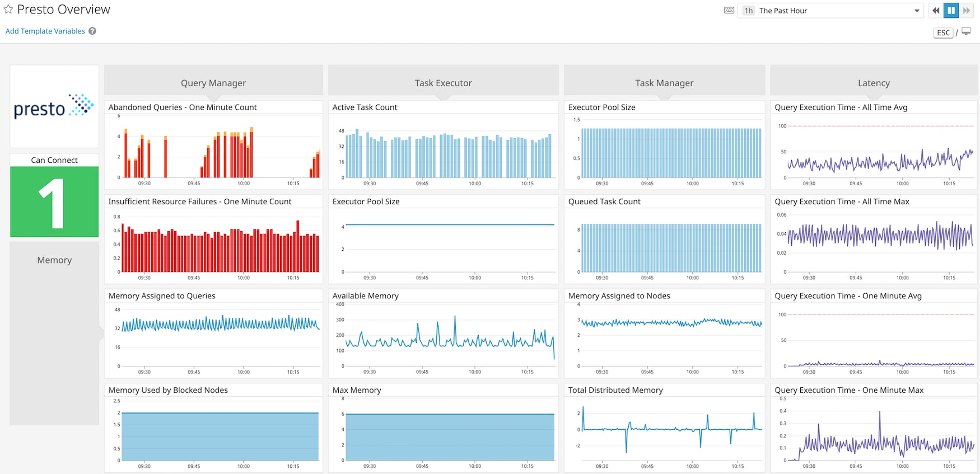The image size is (980, 474).
Task: Click the dropdown caret in time selector
Action: click(x=917, y=11)
